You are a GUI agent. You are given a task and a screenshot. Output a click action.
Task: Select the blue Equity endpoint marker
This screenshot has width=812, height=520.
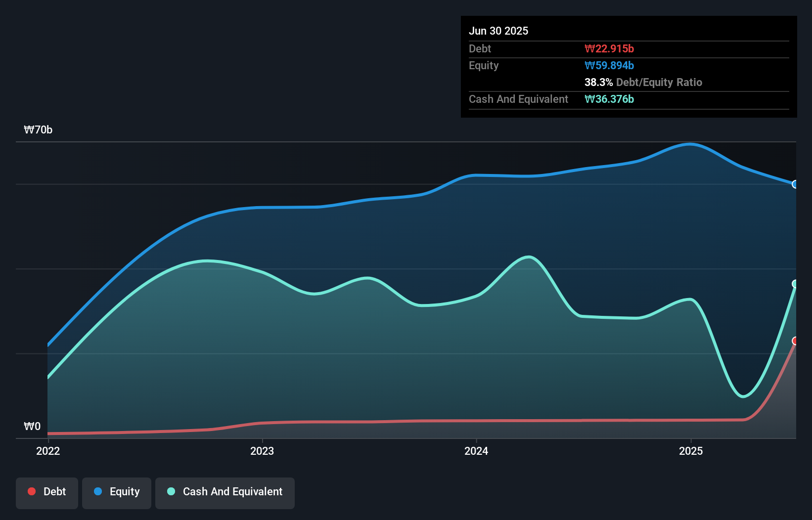point(795,184)
